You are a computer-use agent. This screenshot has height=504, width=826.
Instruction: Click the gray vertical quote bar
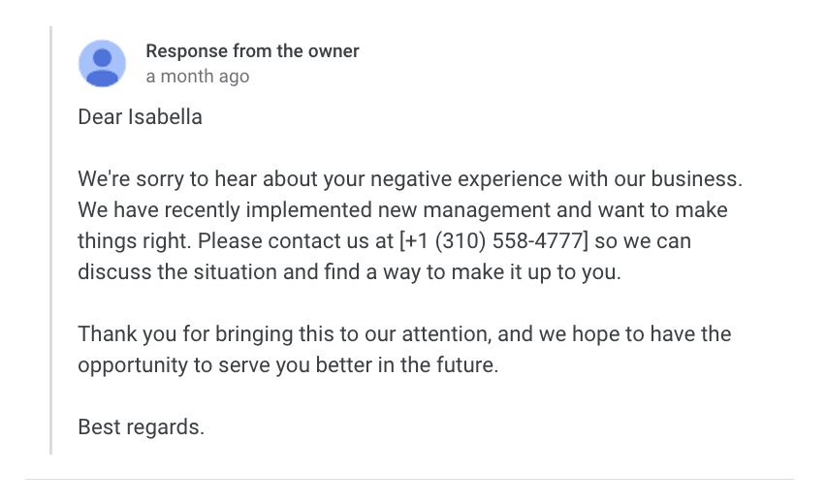[x=50, y=240]
